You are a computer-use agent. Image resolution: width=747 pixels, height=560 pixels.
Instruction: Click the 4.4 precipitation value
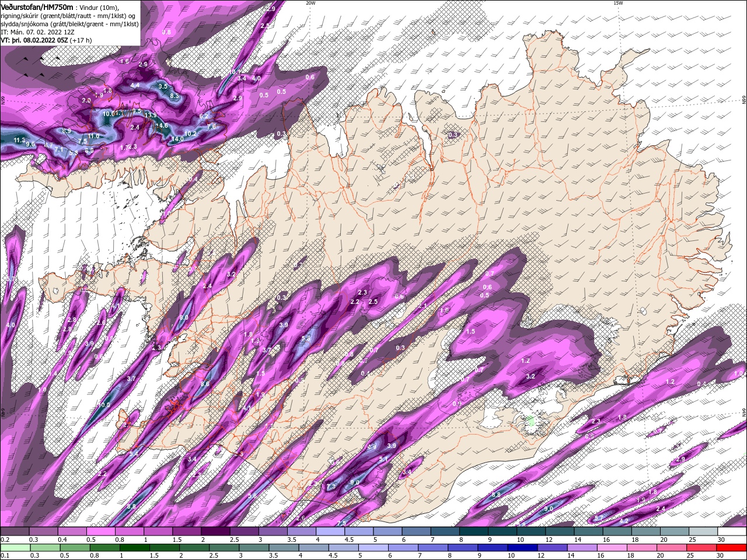135,85
